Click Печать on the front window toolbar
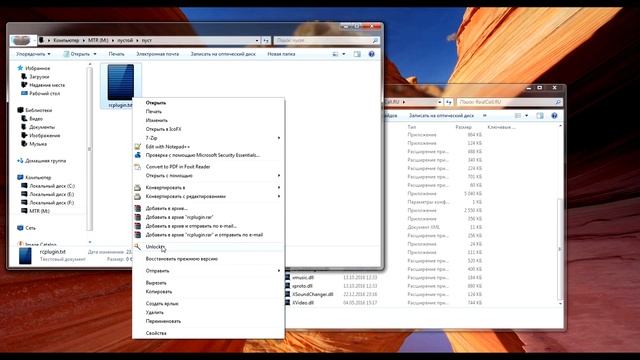The image size is (640, 360). click(x=116, y=54)
